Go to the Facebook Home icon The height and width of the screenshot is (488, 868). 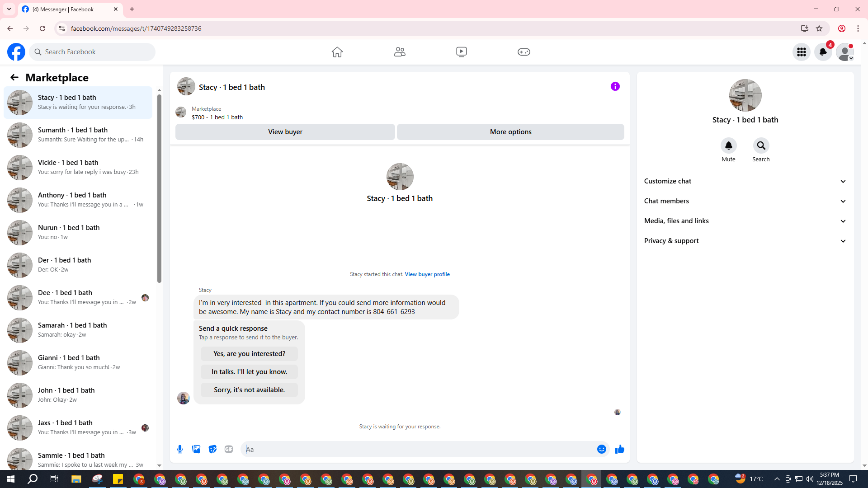[337, 52]
